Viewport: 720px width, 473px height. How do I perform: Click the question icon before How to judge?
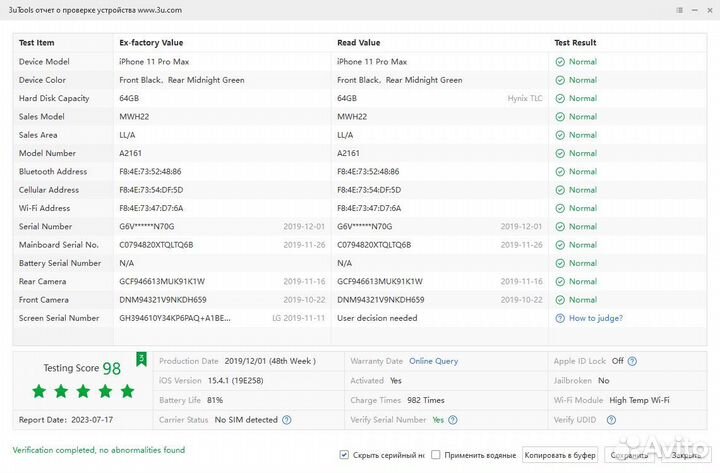[x=560, y=318]
